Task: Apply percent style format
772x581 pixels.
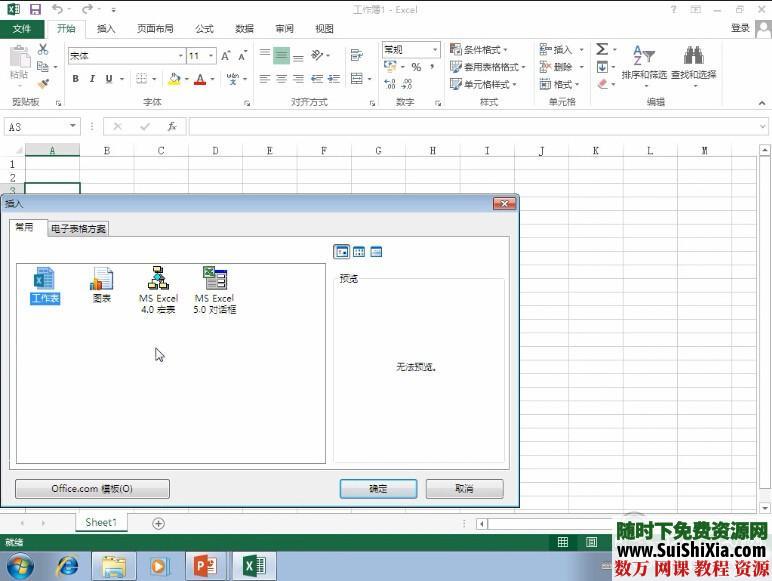Action: pyautogui.click(x=417, y=67)
